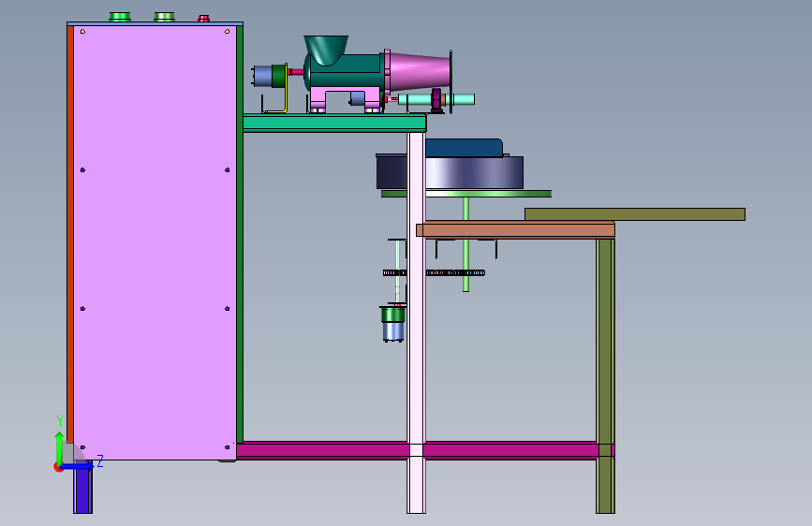Select the blue-purple cabinet foot
This screenshot has width=812, height=526.
tap(82, 487)
